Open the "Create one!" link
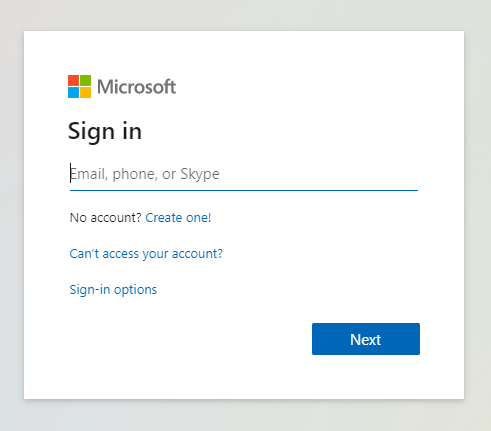Viewport: 491px width, 431px height. tap(178, 218)
